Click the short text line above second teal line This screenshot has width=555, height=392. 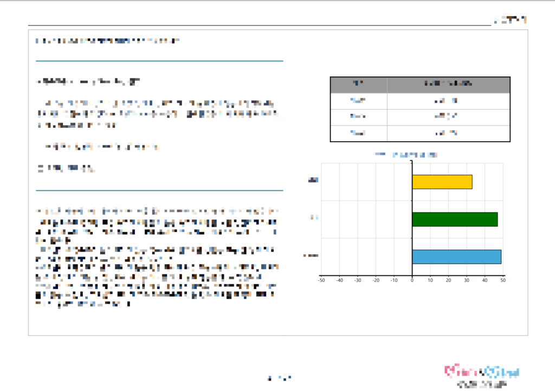pos(66,169)
